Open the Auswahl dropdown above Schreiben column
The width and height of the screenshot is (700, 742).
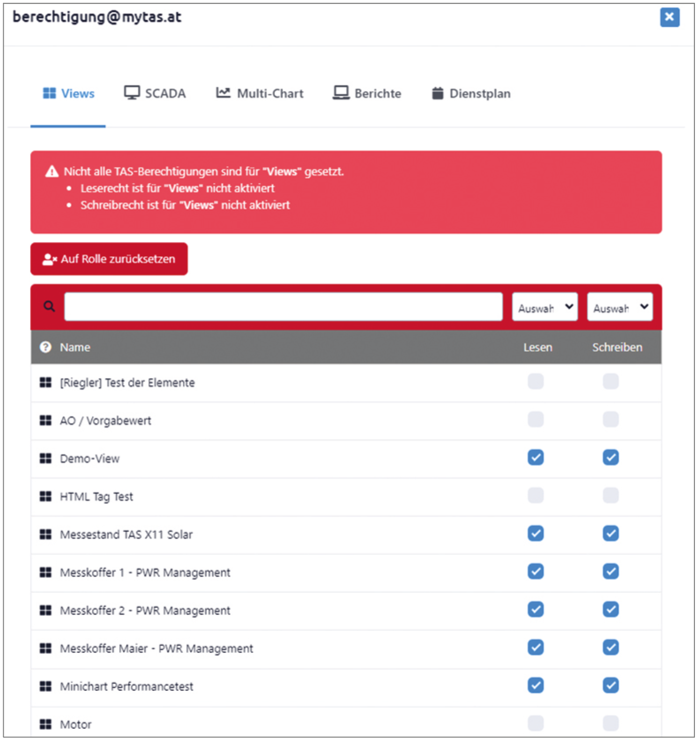click(x=620, y=307)
